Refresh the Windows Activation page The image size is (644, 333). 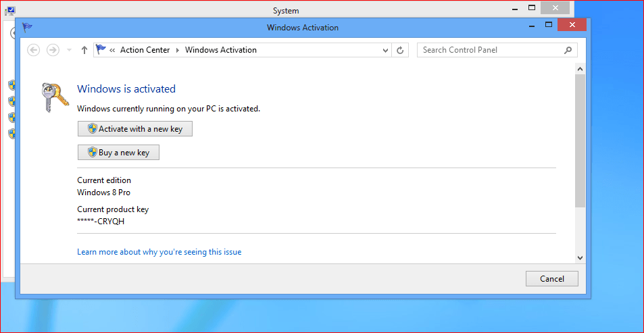coord(400,51)
